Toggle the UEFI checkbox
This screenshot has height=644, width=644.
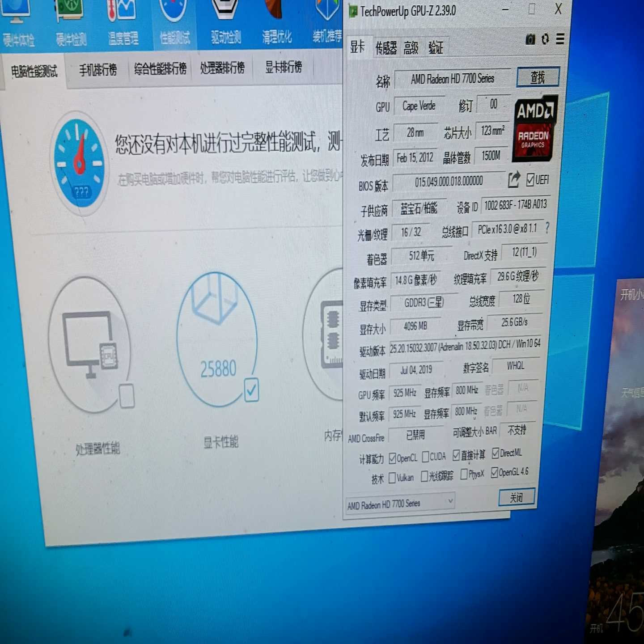click(x=530, y=180)
